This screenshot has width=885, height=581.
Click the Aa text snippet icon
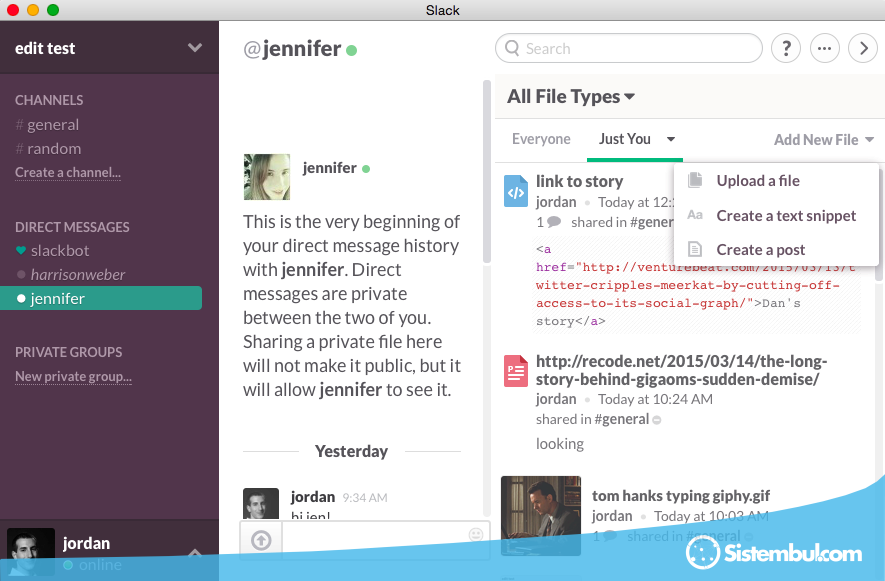click(x=695, y=215)
